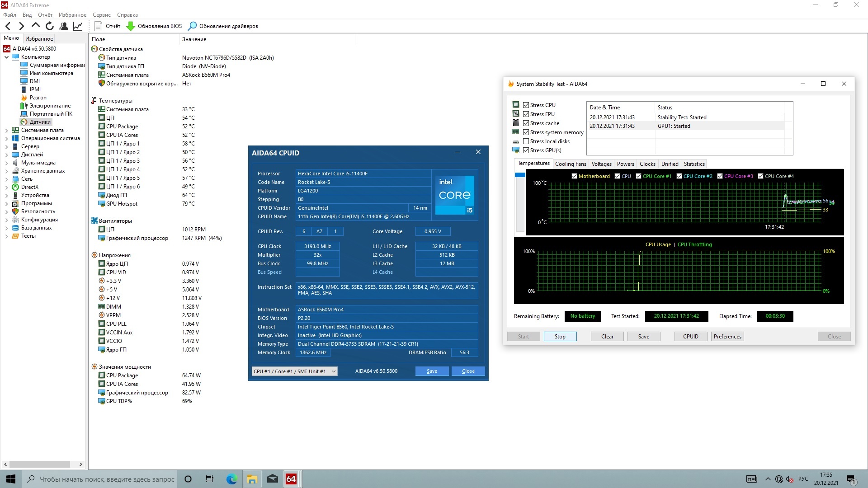This screenshot has height=488, width=868.
Task: Switch to Избранное sidebar tab
Action: [39, 39]
